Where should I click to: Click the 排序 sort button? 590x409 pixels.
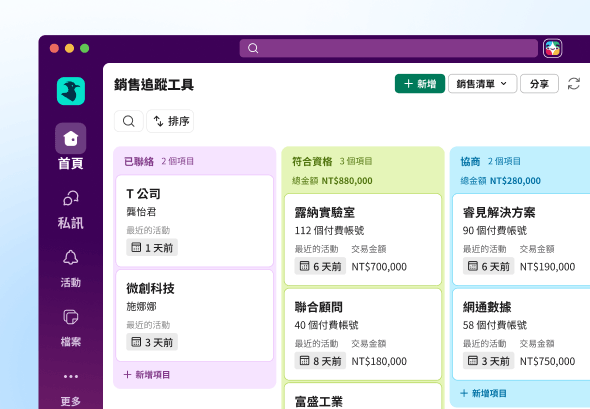point(170,121)
